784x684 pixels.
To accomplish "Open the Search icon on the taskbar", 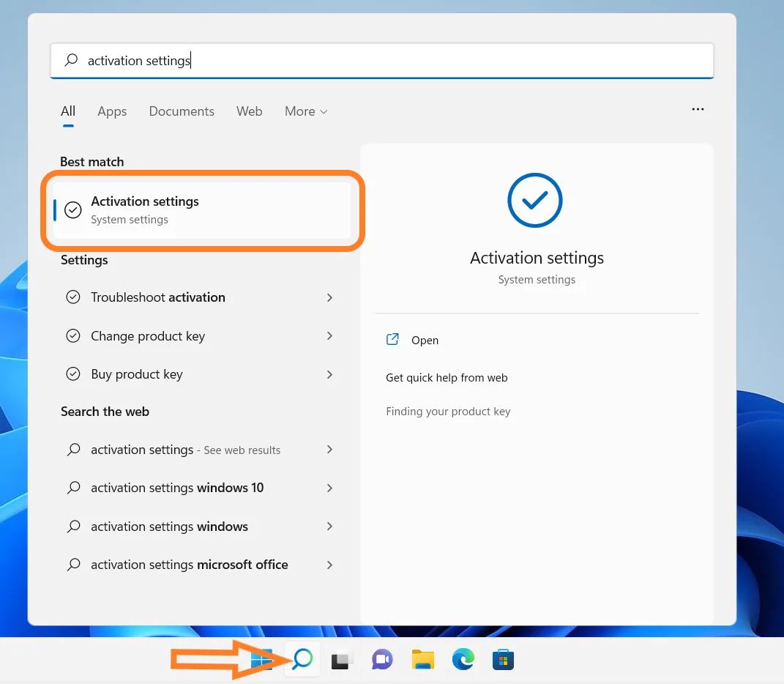I will (302, 660).
